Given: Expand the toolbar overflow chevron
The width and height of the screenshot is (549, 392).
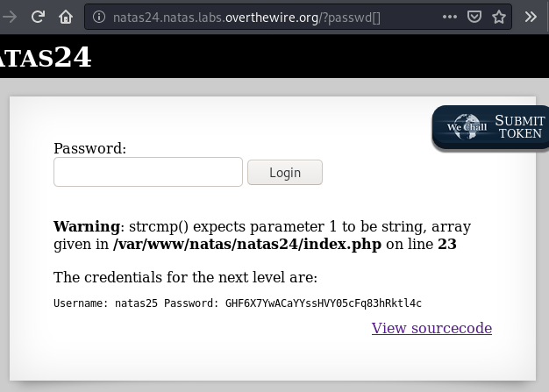Looking at the screenshot, I should [531, 17].
